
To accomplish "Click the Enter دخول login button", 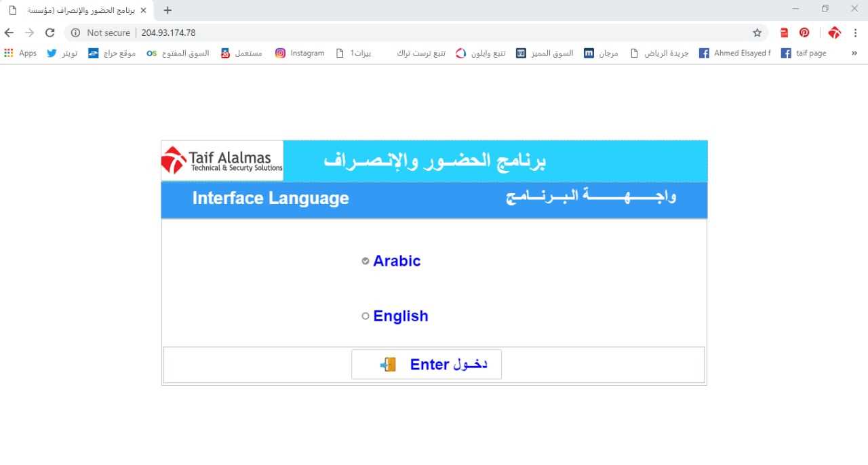I will coord(427,365).
